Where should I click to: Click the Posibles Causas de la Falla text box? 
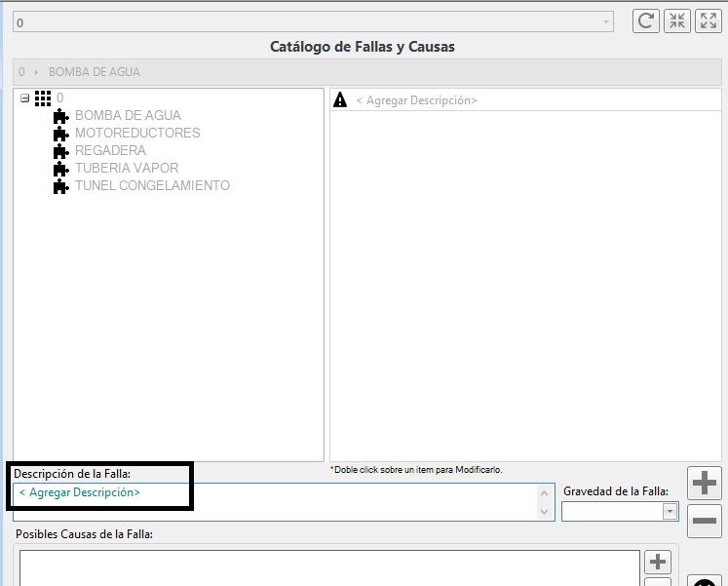(329, 568)
